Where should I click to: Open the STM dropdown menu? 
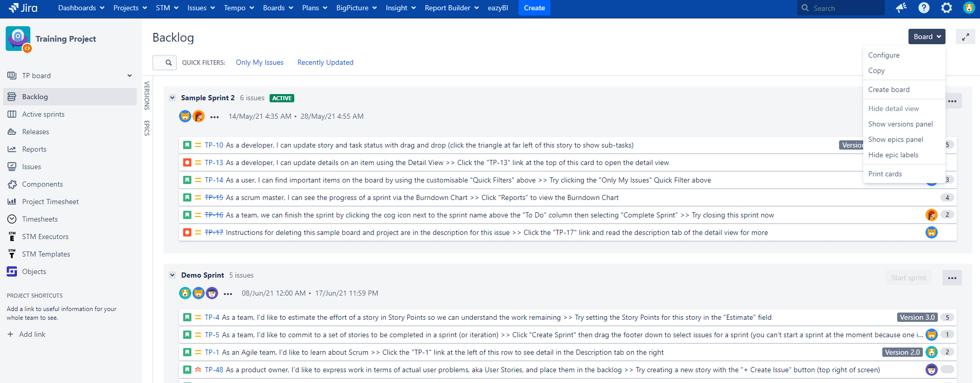click(x=167, y=8)
